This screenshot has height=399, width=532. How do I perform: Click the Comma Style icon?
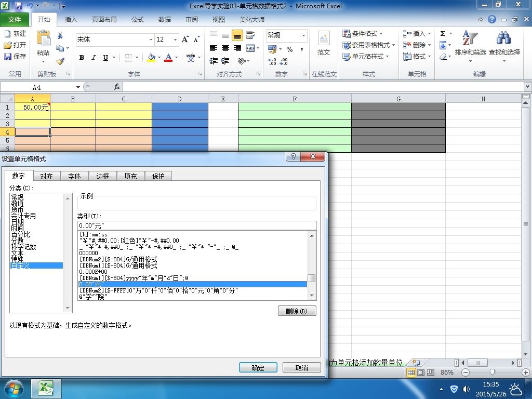pyautogui.click(x=302, y=49)
